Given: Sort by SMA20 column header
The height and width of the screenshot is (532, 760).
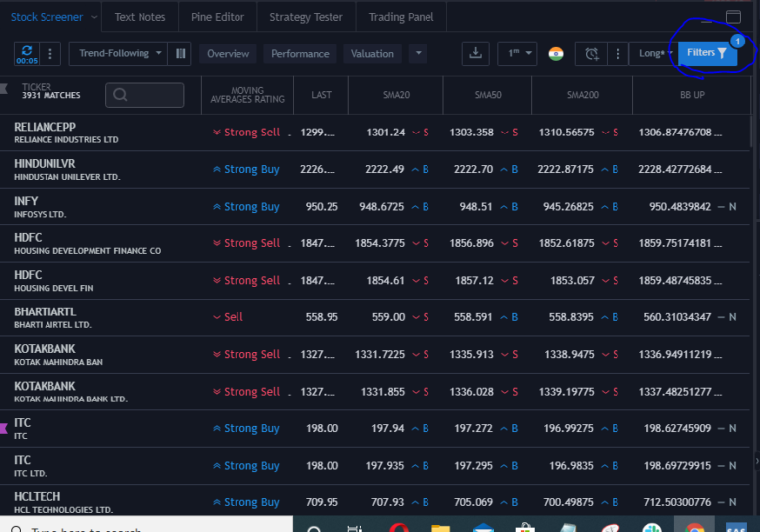Looking at the screenshot, I should point(396,95).
